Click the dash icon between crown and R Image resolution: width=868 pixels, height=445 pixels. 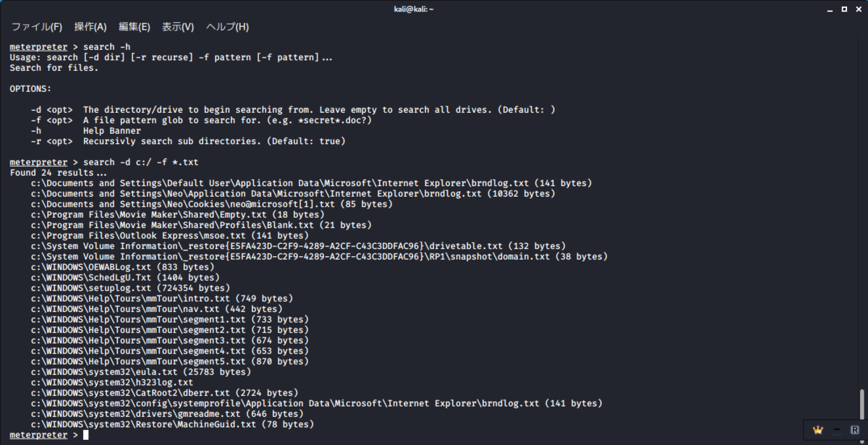click(x=837, y=430)
